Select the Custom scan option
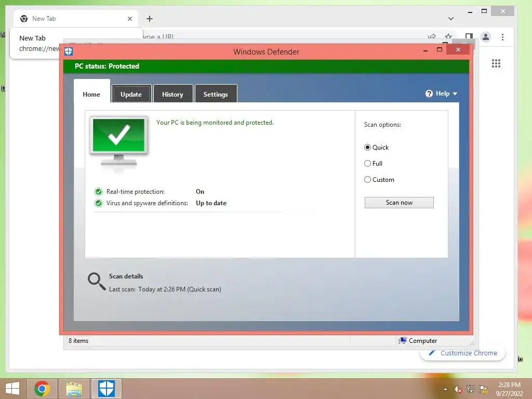532x399 pixels. 379,179
